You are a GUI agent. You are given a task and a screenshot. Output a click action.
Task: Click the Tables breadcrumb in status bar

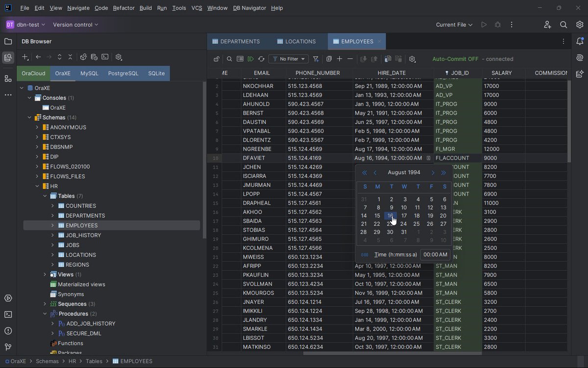click(94, 361)
